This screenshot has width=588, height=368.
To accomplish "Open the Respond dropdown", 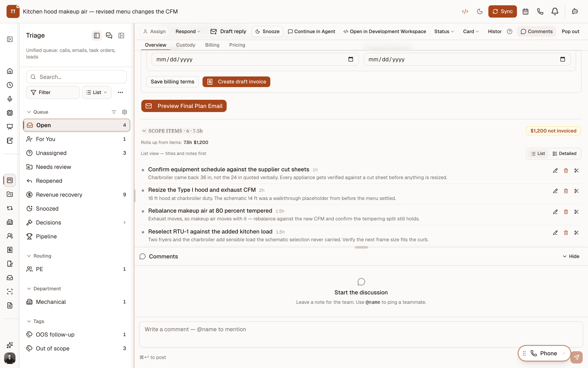I will point(188,31).
